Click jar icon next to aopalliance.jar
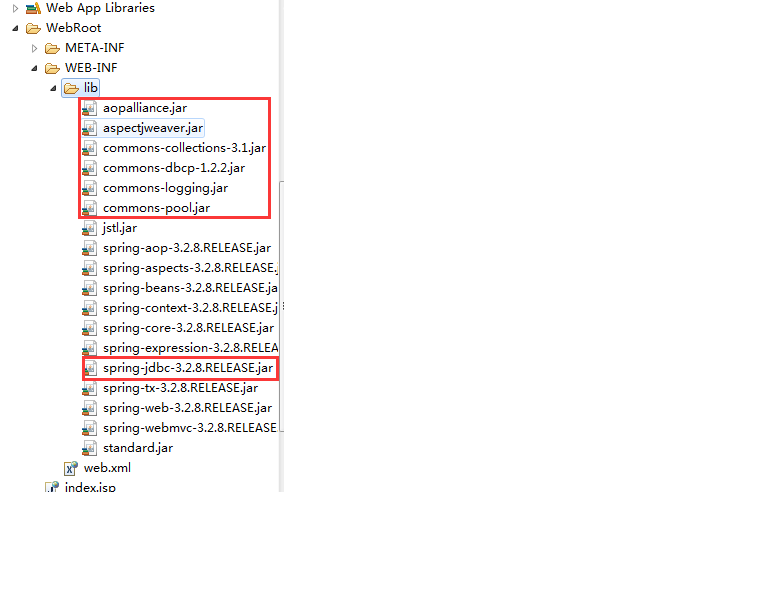The height and width of the screenshot is (614, 768). 89,108
